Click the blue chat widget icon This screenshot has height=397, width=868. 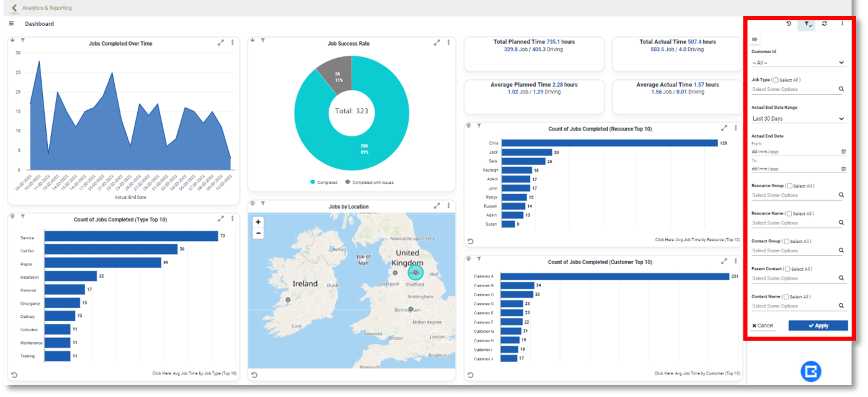(x=810, y=372)
